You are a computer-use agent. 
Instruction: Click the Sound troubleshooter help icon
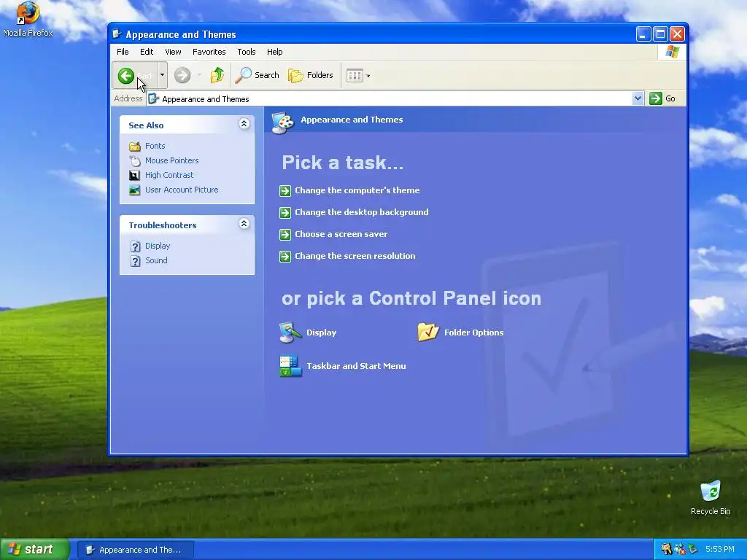coord(135,261)
